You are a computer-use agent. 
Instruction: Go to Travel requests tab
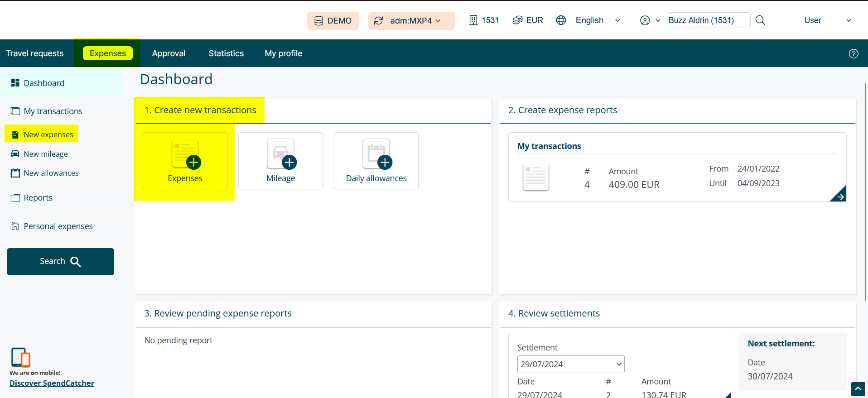pyautogui.click(x=35, y=53)
